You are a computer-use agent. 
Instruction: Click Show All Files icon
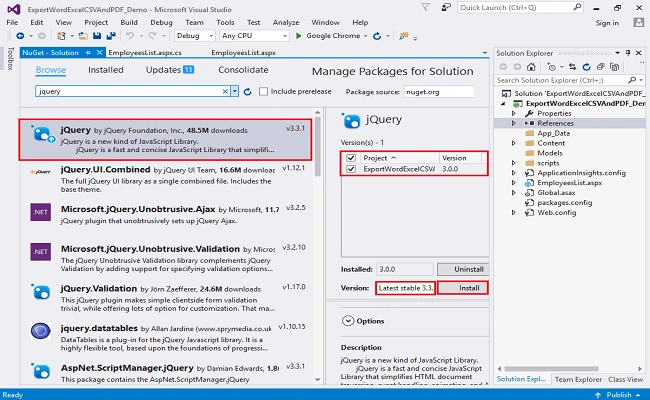(614, 67)
